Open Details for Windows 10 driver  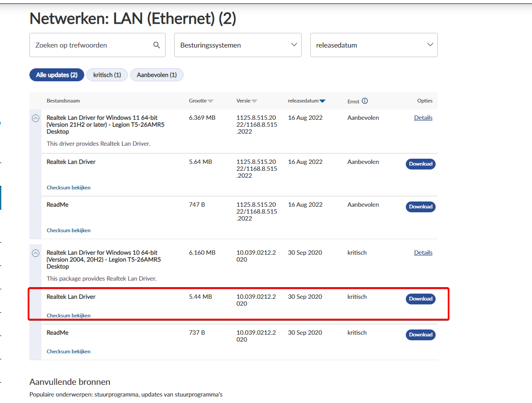[423, 253]
